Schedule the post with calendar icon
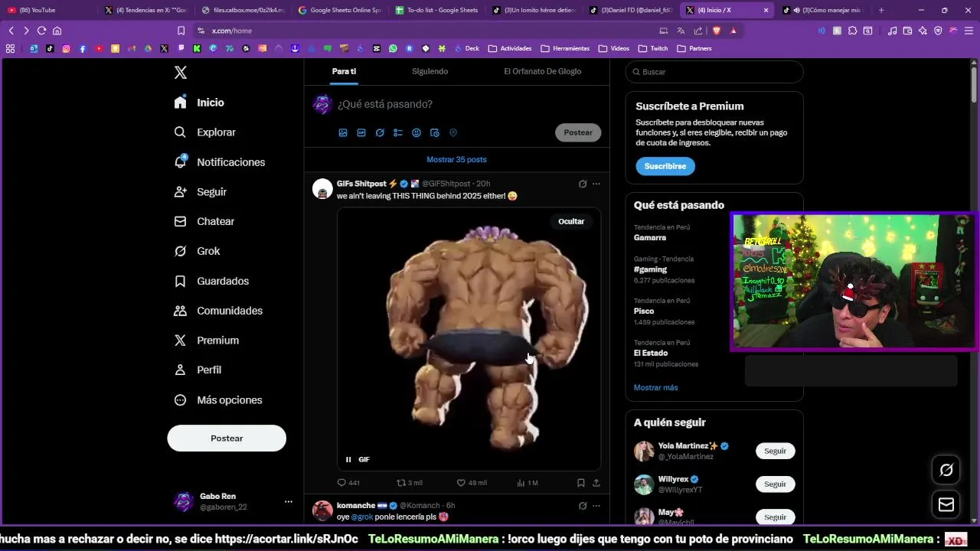 (435, 132)
